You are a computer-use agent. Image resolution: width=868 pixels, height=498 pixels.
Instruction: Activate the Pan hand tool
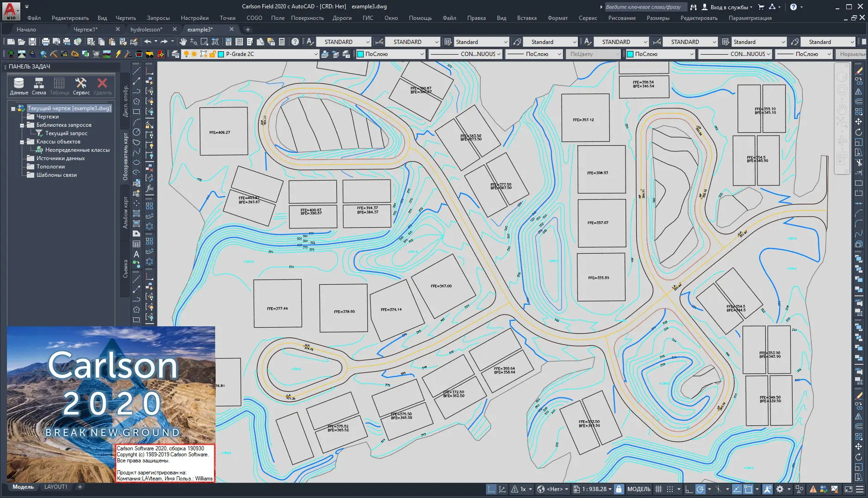click(183, 42)
